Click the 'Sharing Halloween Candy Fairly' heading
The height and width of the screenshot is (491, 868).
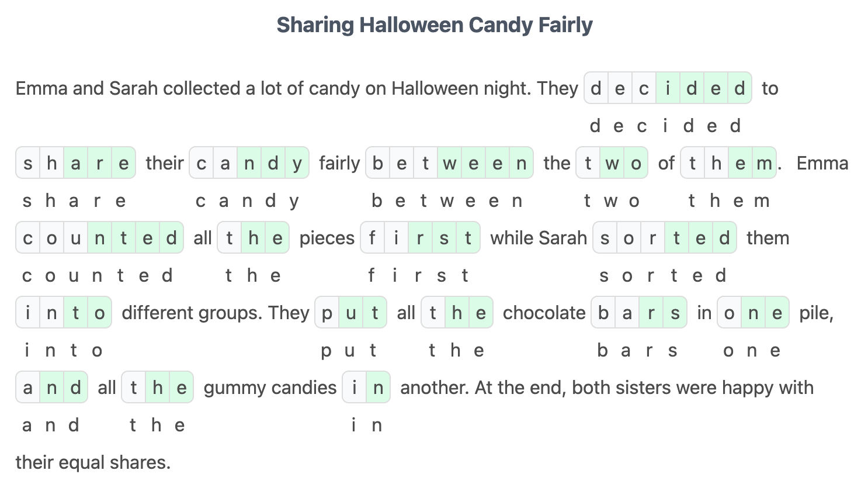[434, 25]
